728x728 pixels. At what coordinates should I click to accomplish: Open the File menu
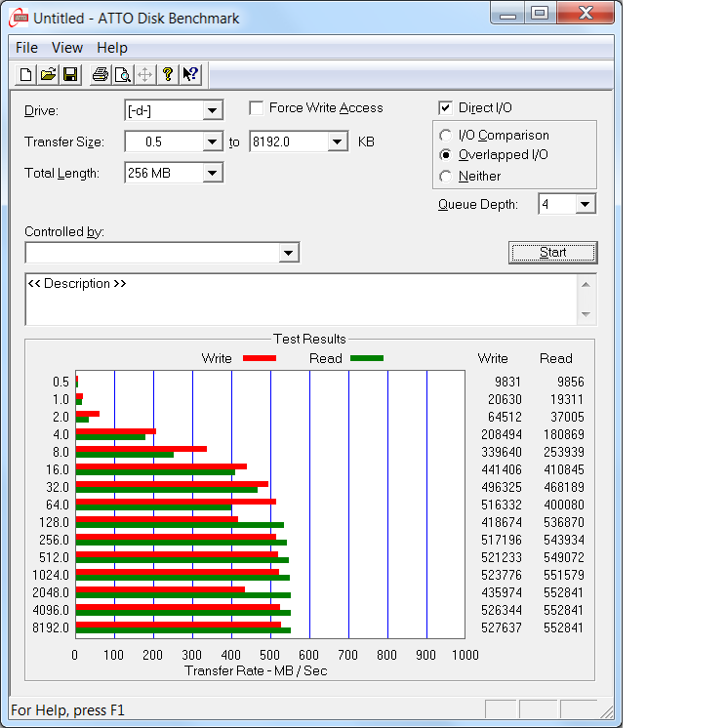pos(26,48)
